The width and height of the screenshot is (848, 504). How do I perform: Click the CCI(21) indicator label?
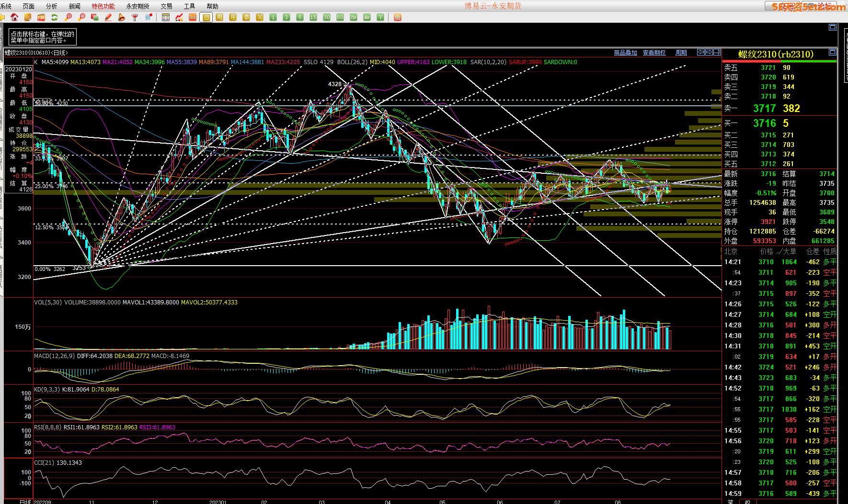click(44, 463)
